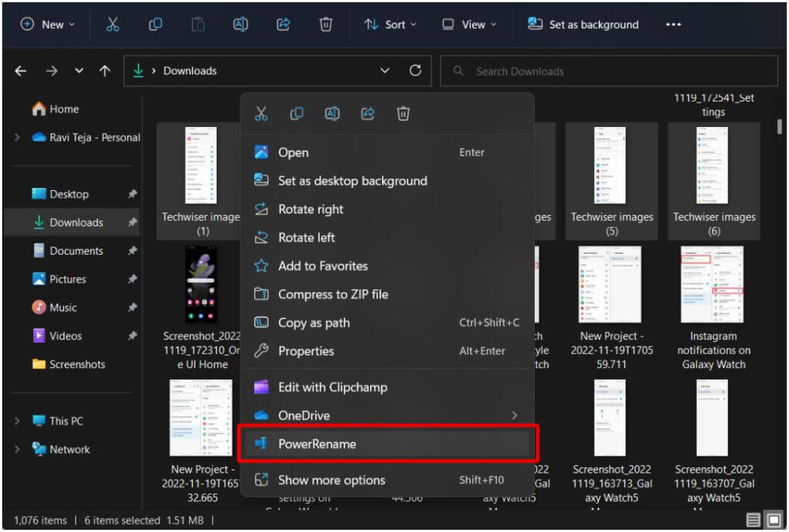Choose Compress to ZIP file
Screen dimensions: 789x532
(x=331, y=294)
